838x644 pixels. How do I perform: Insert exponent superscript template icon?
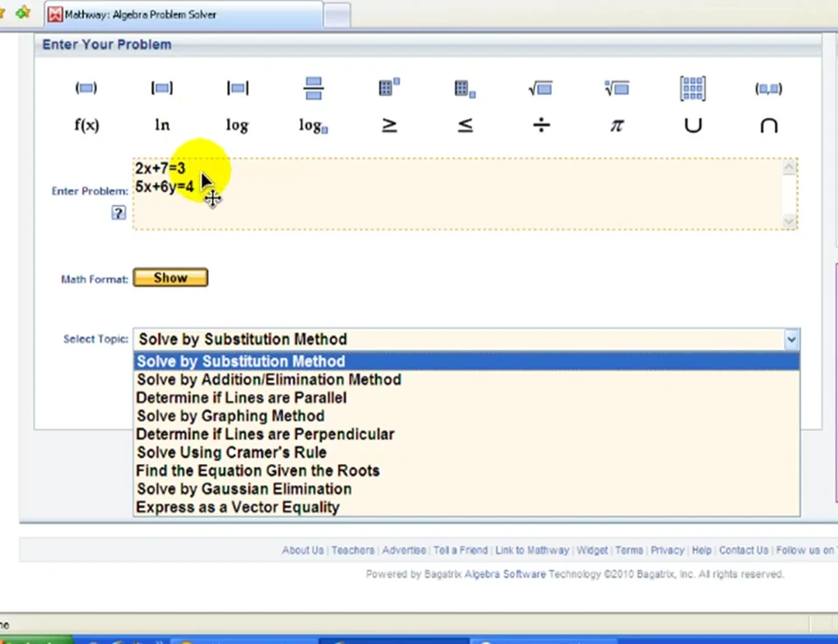pyautogui.click(x=389, y=86)
